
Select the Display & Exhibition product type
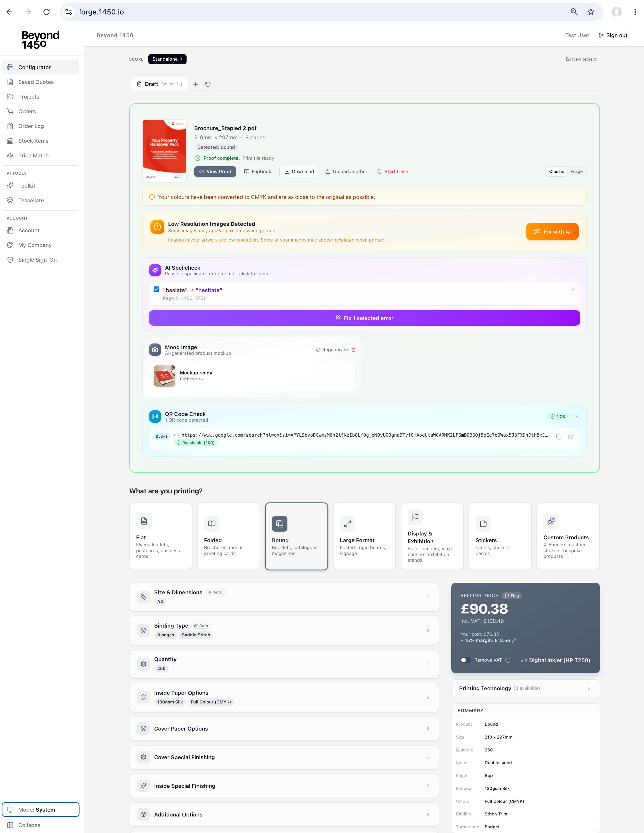tap(432, 536)
